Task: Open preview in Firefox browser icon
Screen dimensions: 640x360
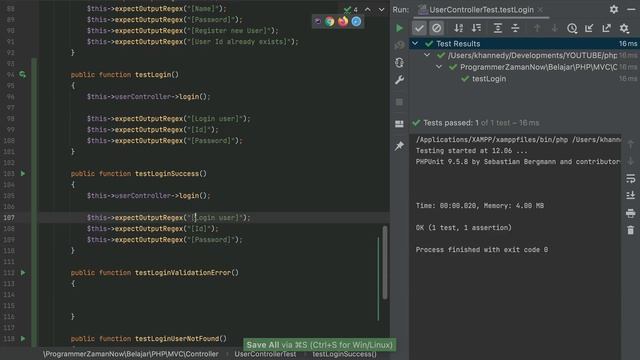Action: click(343, 22)
